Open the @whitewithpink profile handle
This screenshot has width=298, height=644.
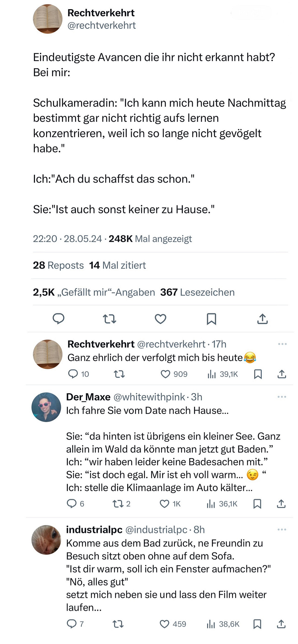149,397
